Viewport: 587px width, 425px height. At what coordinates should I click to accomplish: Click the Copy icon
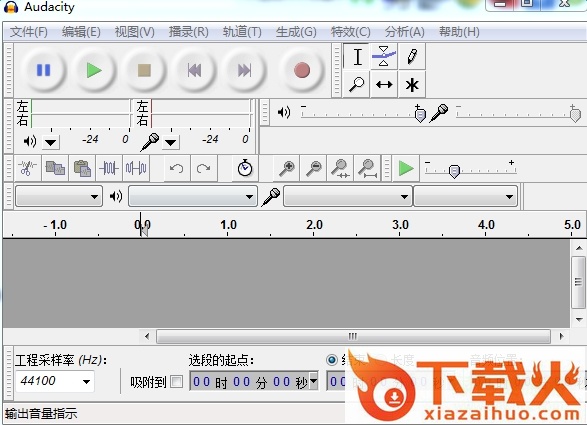click(x=55, y=168)
